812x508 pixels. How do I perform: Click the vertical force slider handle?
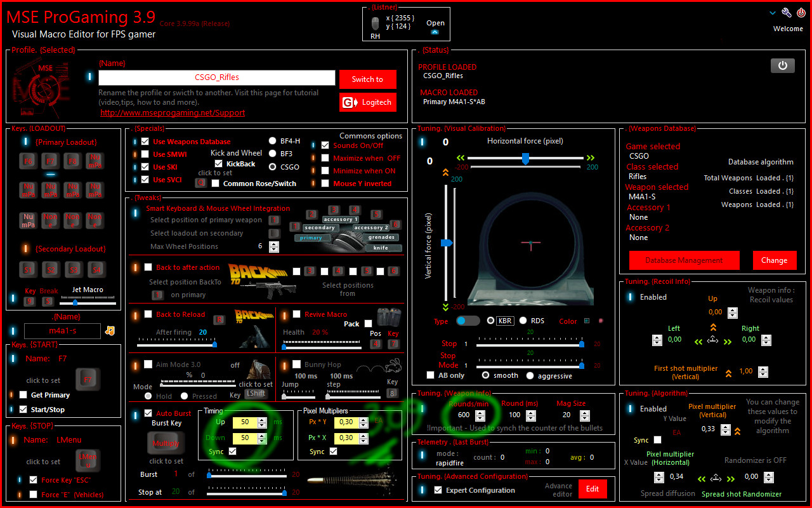click(x=447, y=243)
